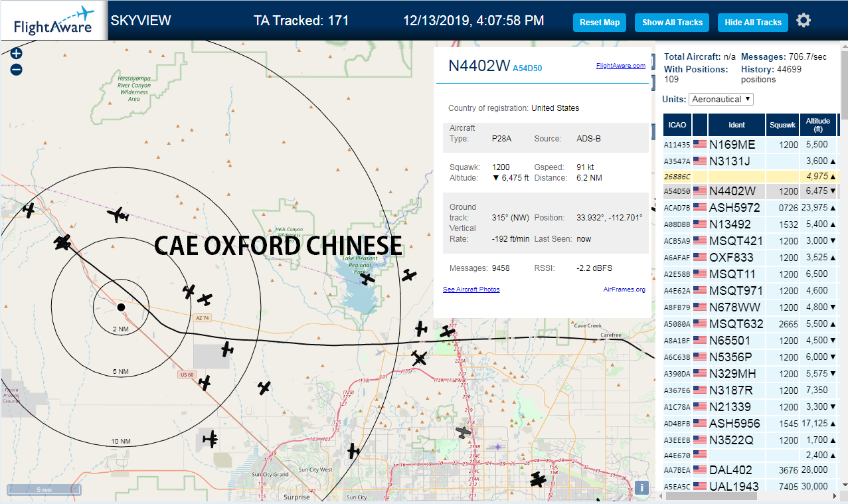
Task: Sort table by Altitude (ft) header
Action: [818, 125]
